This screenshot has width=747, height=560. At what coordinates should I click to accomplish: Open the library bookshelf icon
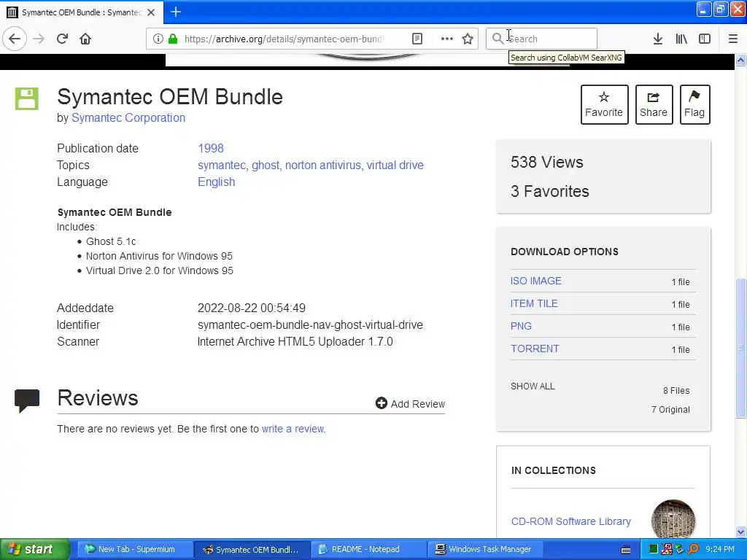(x=681, y=39)
